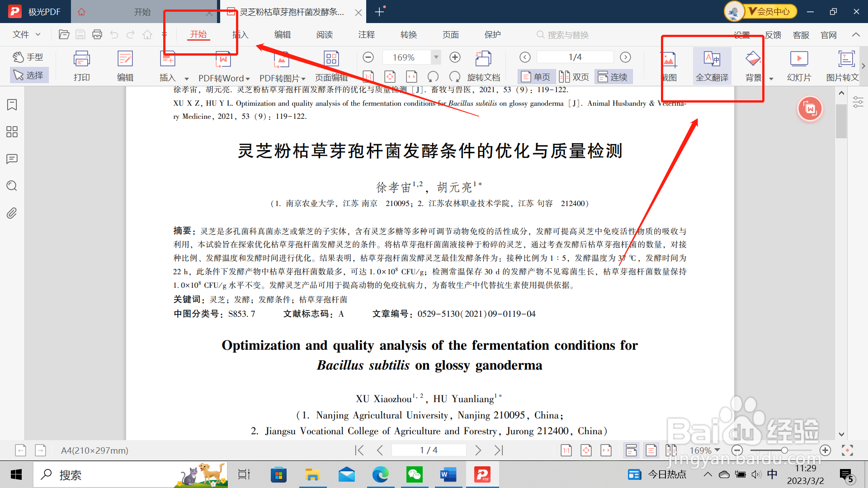The width and height of the screenshot is (868, 488).
Task: Switch to the 转换 conversion tab
Action: coord(408,34)
